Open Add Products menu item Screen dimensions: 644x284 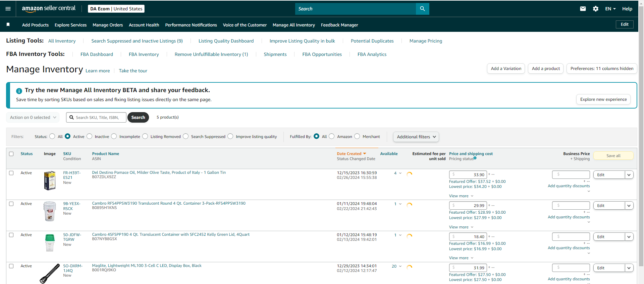[35, 25]
